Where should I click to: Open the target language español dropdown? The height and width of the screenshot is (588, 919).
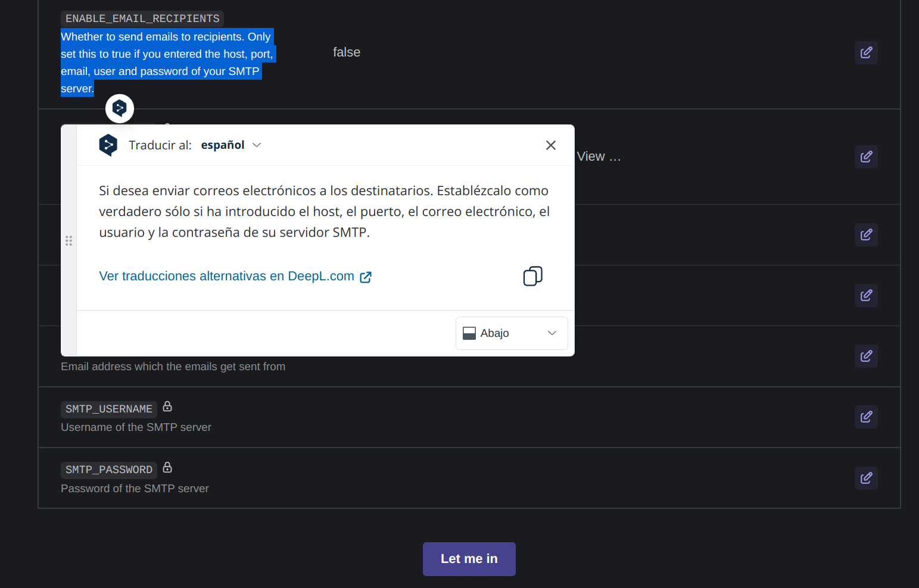tap(231, 145)
